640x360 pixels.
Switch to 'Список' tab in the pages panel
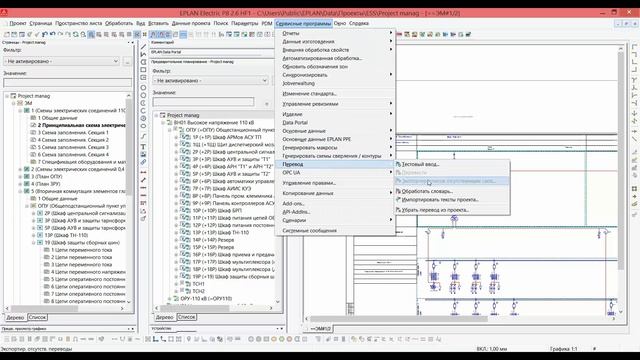tap(37, 317)
